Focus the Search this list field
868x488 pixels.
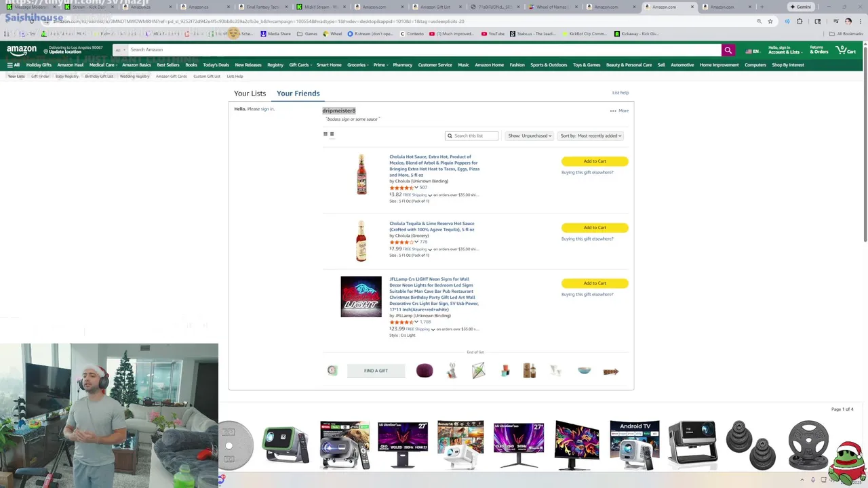472,136
